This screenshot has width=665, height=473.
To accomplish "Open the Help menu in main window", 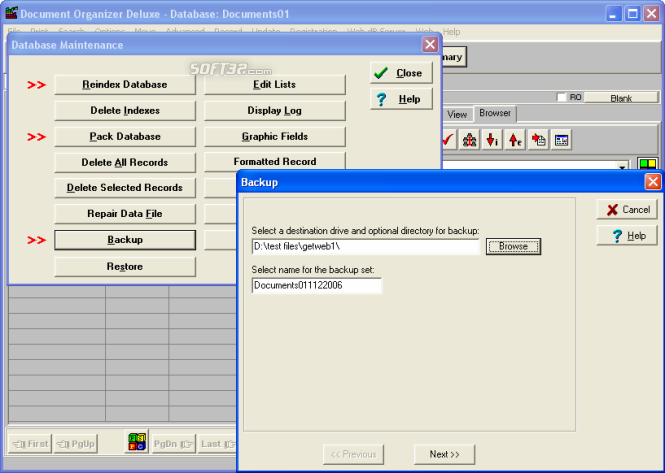I will [x=451, y=32].
